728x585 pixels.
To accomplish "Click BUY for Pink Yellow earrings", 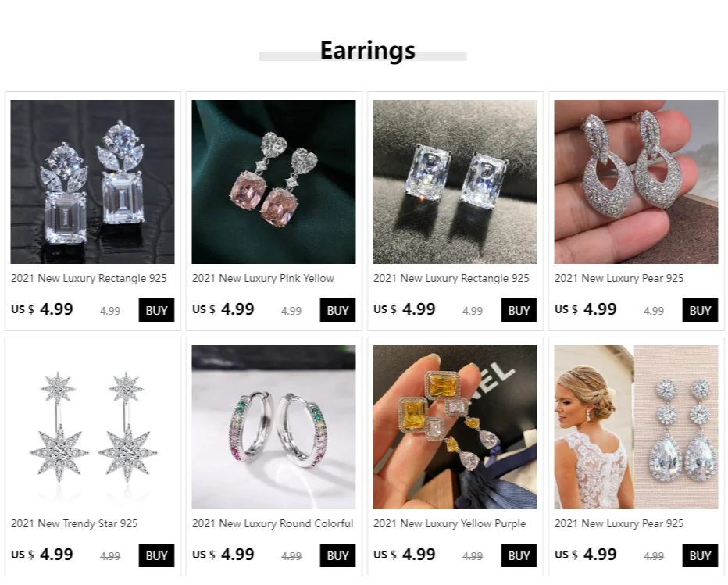I will pos(337,310).
